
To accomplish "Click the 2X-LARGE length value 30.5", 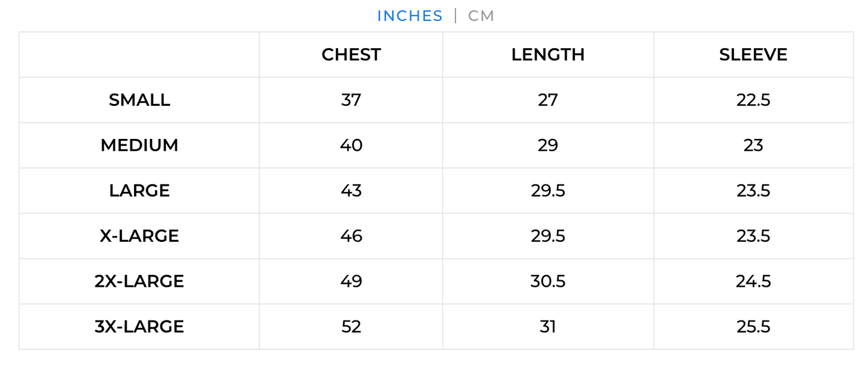I will coord(548,281).
